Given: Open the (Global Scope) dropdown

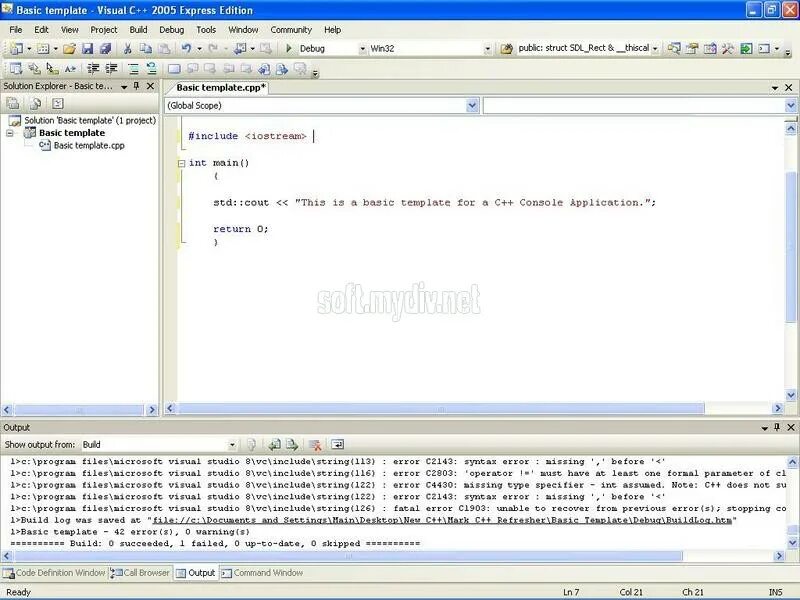Looking at the screenshot, I should [x=472, y=106].
